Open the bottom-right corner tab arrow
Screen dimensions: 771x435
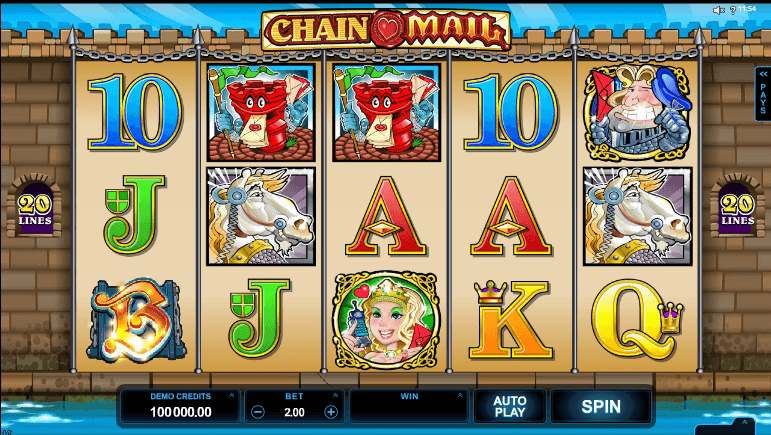click(745, 423)
